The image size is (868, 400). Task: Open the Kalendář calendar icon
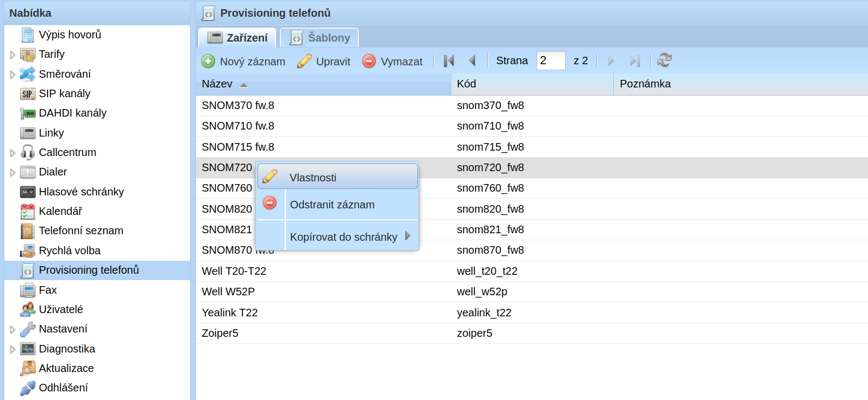tap(28, 212)
